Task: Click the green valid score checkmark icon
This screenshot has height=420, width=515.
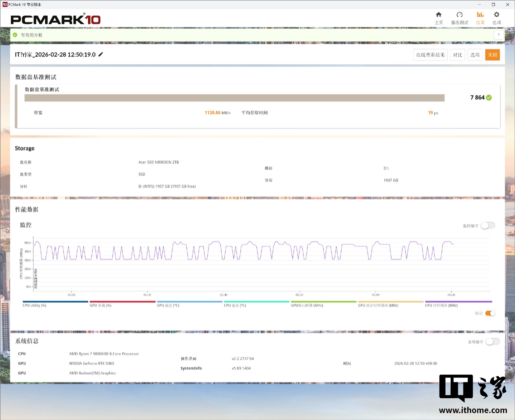Action: pyautogui.click(x=15, y=35)
